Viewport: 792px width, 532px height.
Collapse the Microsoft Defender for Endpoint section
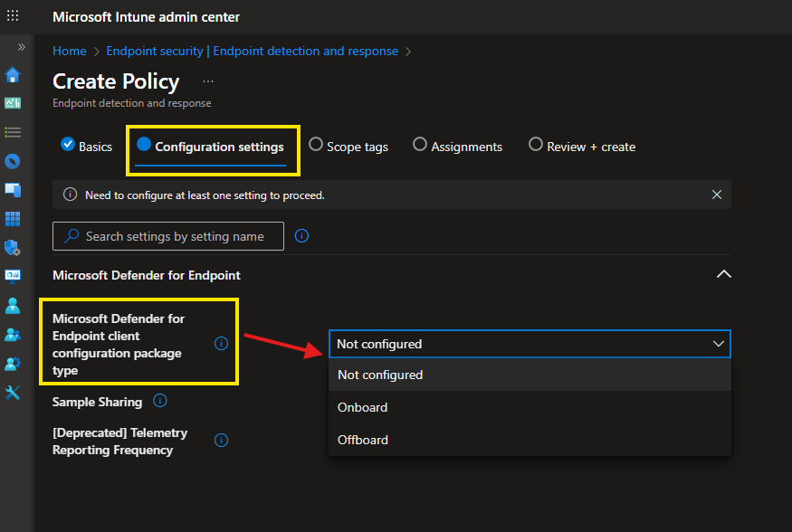(724, 274)
